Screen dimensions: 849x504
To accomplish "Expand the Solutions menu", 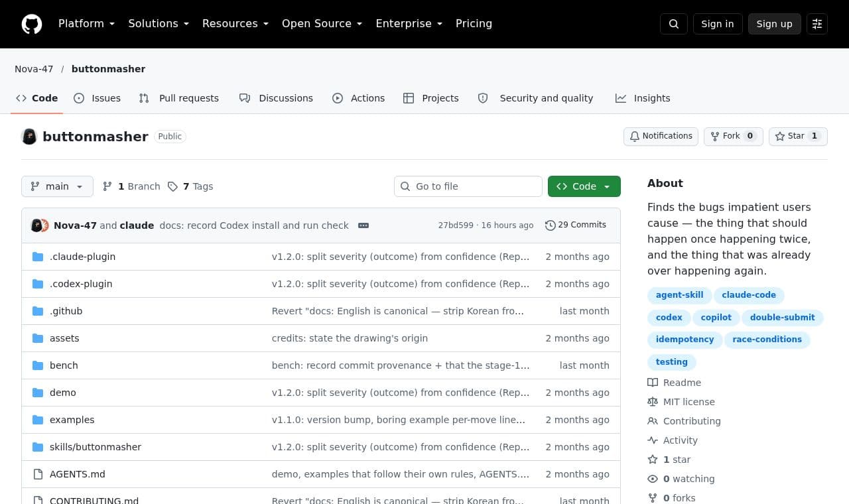I will click(x=159, y=24).
